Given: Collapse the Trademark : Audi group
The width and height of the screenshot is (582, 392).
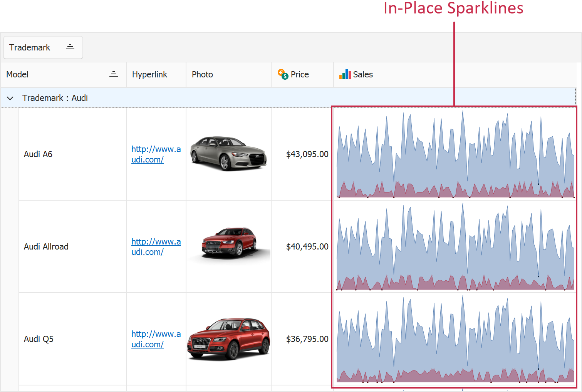Looking at the screenshot, I should (10, 98).
